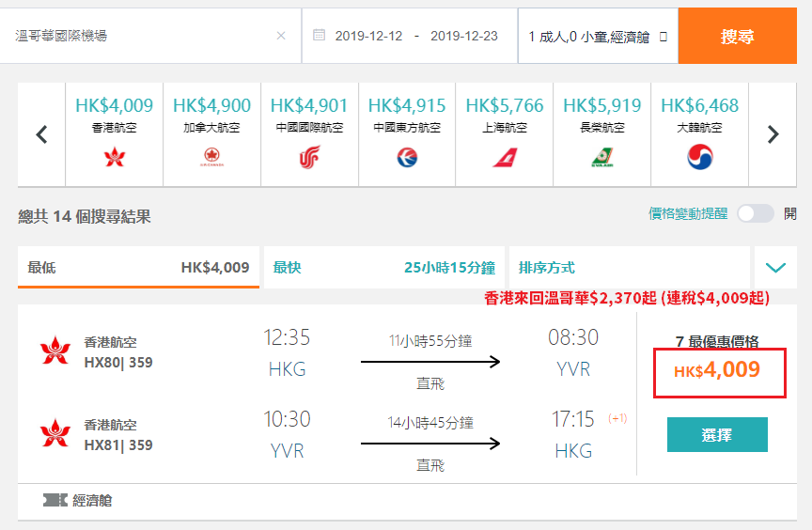Image resolution: width=812 pixels, height=530 pixels.
Task: Click the 價格變動提醒 link text
Action: [688, 213]
